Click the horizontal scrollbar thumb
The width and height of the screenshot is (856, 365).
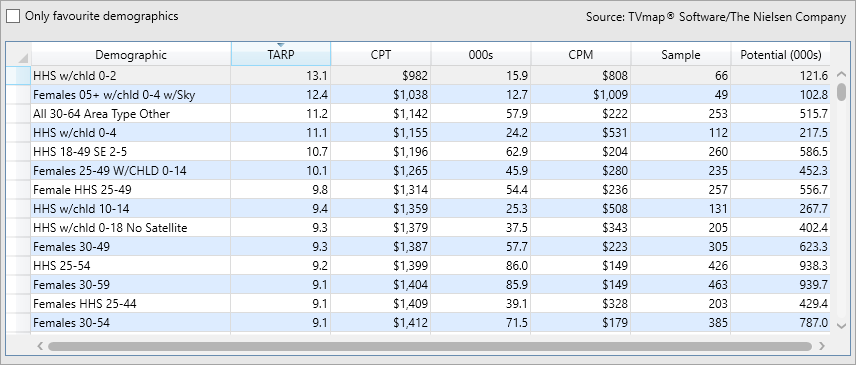click(x=430, y=346)
